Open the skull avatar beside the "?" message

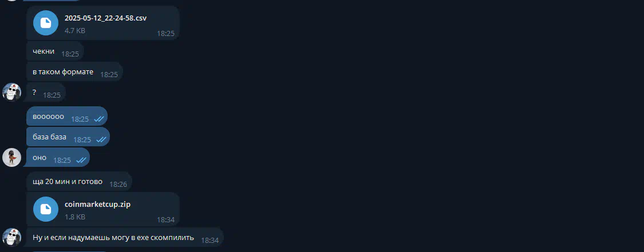pos(11,92)
